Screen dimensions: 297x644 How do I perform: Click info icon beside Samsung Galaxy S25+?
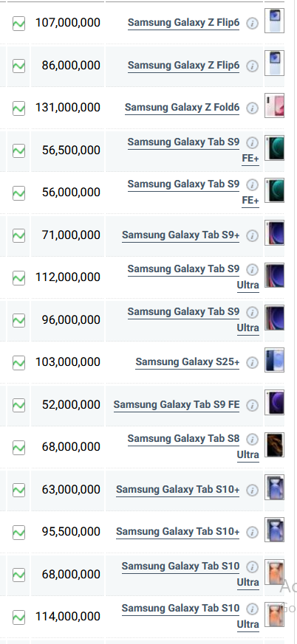(252, 363)
